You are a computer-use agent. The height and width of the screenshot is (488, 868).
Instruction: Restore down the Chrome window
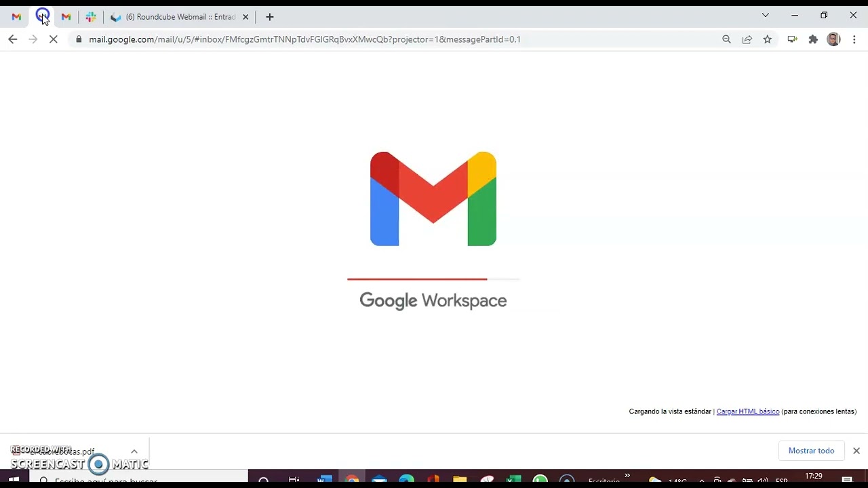click(824, 15)
